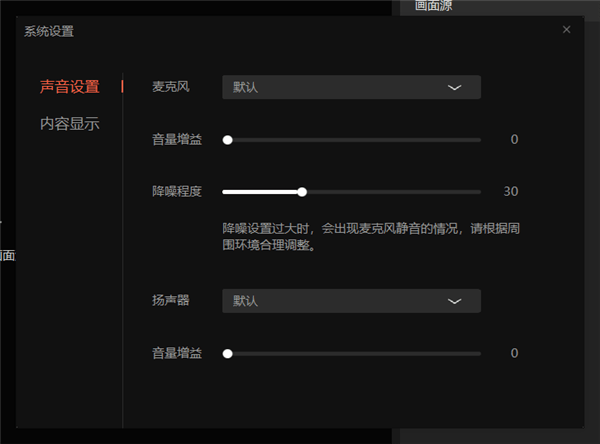Click the chevron arrow in 麦克风 dropdown
This screenshot has height=444, width=600.
(454, 88)
